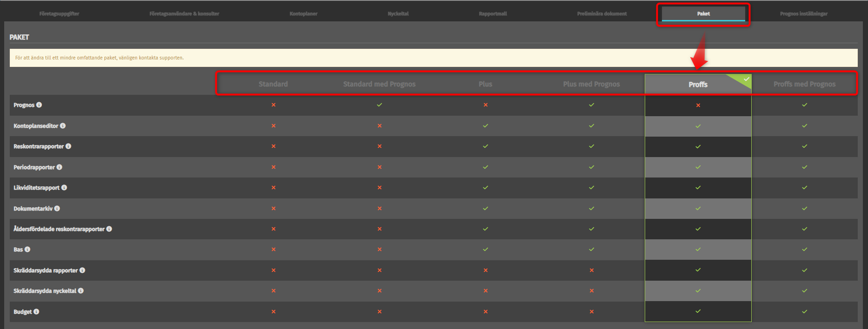The height and width of the screenshot is (329, 868).
Task: Open info icon beside Likviditetsrapport
Action: tap(64, 188)
